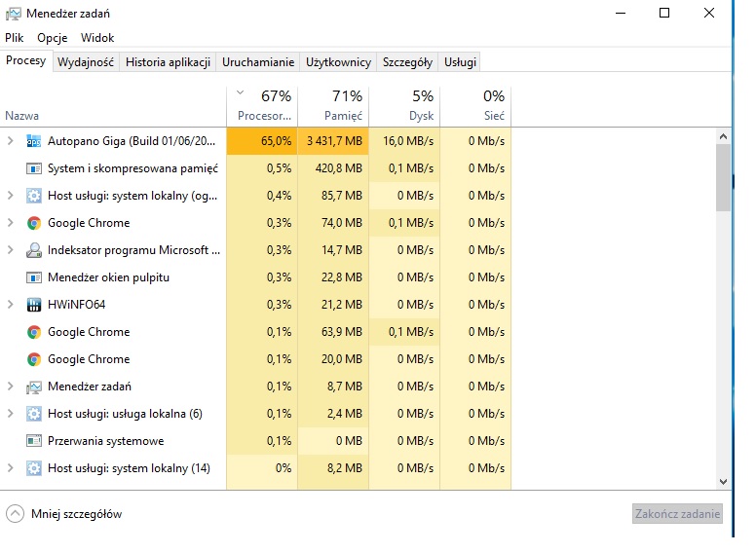
Task: Click the System i skompresowana pamięć icon
Action: click(x=34, y=168)
